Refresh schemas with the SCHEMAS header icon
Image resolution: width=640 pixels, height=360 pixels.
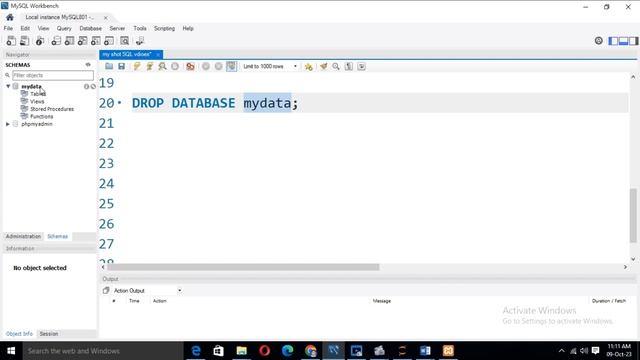[x=88, y=64]
